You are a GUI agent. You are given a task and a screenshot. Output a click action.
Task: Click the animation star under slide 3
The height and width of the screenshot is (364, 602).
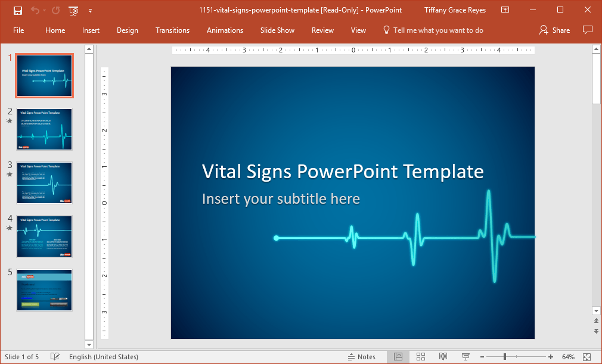pyautogui.click(x=10, y=175)
